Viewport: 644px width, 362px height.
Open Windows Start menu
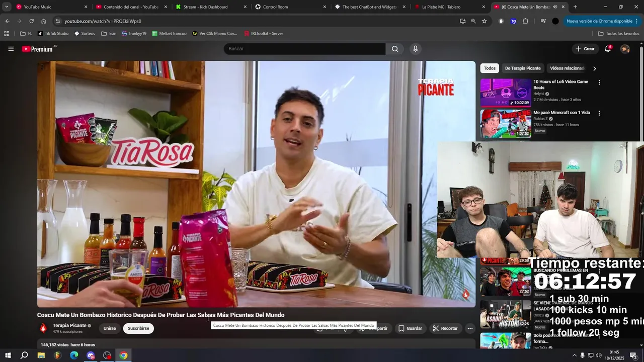(8, 355)
